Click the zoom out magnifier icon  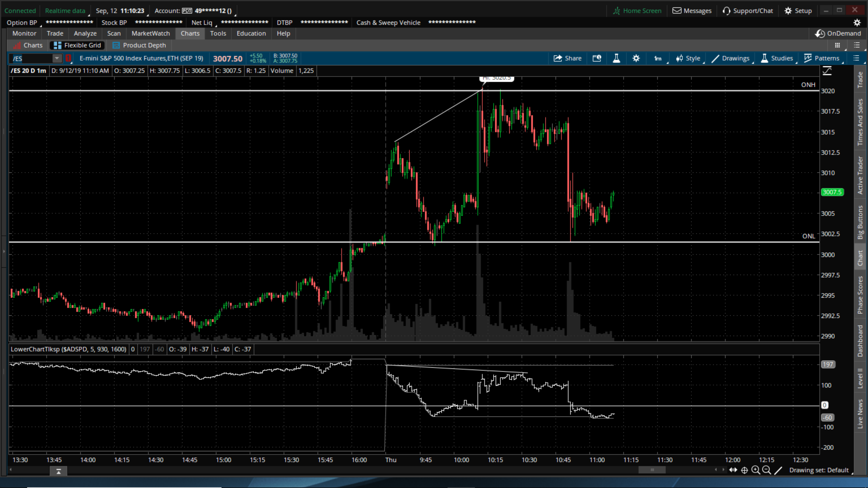[x=767, y=470]
